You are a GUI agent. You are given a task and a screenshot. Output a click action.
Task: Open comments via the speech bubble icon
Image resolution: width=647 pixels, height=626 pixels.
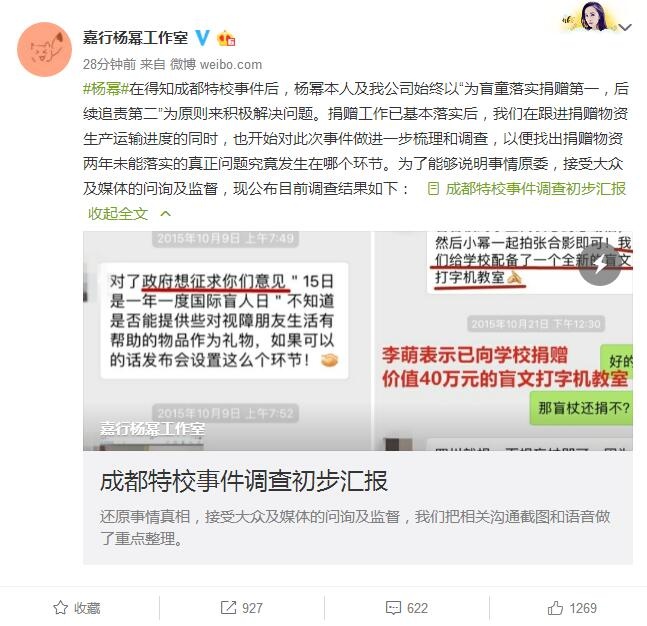coord(393,608)
